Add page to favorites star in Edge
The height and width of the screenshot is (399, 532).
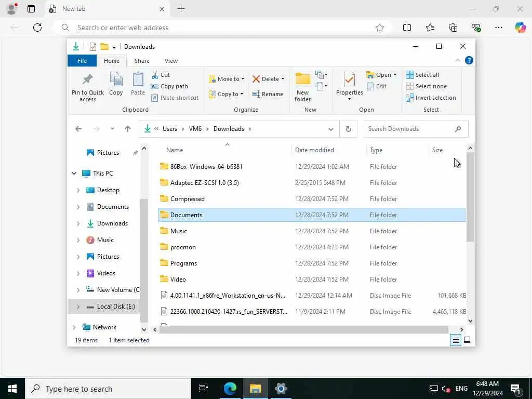coord(380,28)
